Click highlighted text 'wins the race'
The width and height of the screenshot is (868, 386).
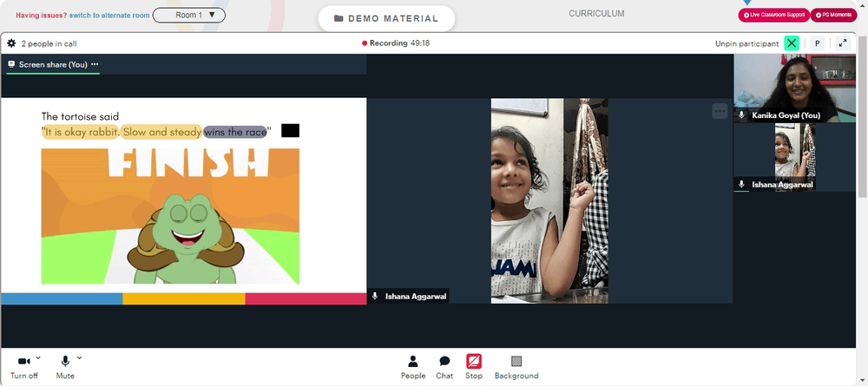coord(235,132)
